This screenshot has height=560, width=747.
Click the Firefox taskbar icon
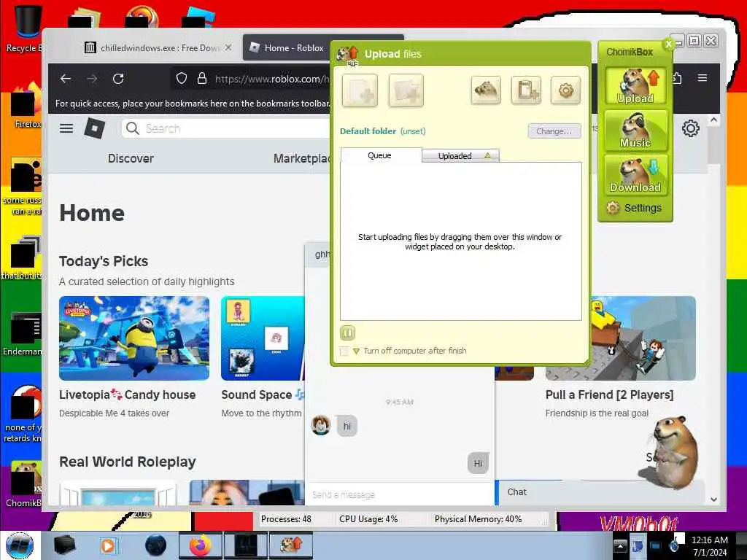pos(201,545)
